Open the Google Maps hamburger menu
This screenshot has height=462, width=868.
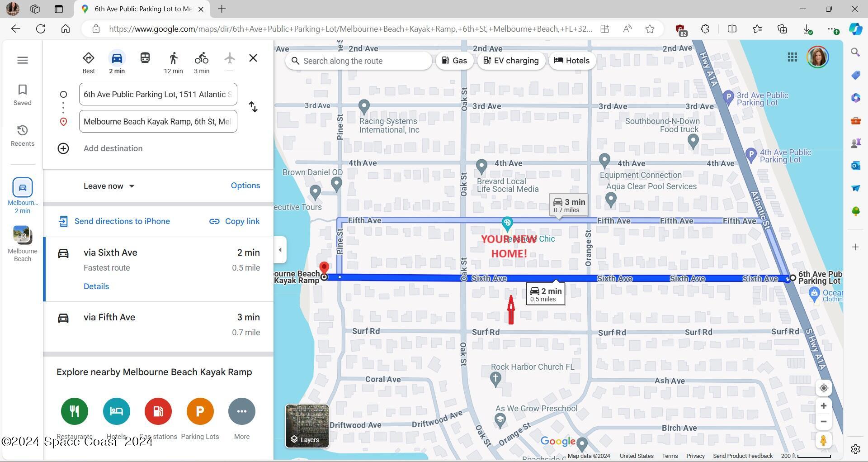coord(22,60)
